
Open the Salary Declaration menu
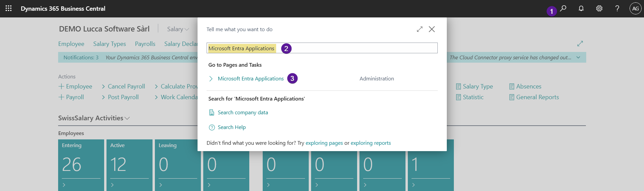point(181,44)
